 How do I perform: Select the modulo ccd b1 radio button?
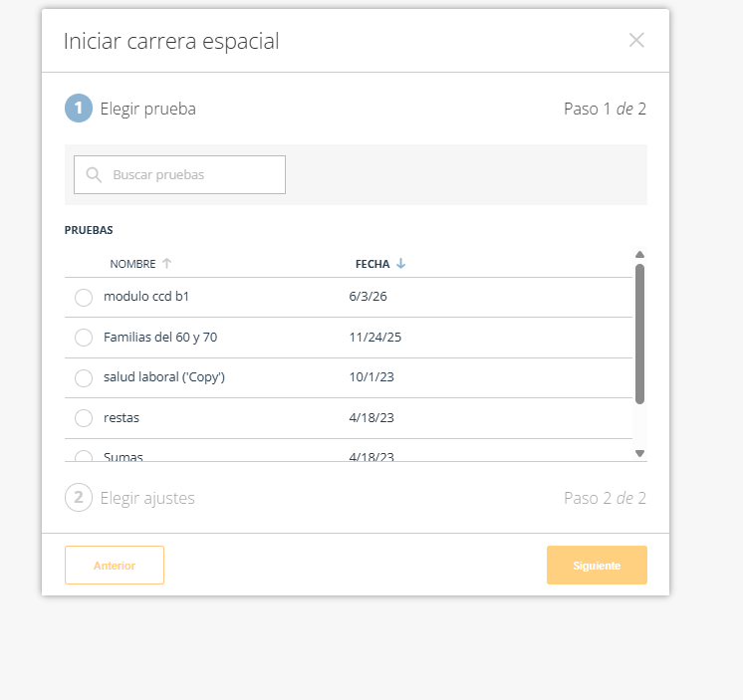pos(84,298)
